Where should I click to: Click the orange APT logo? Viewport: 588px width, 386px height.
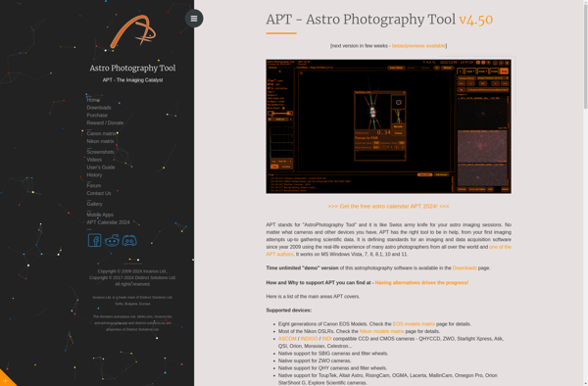tap(133, 31)
